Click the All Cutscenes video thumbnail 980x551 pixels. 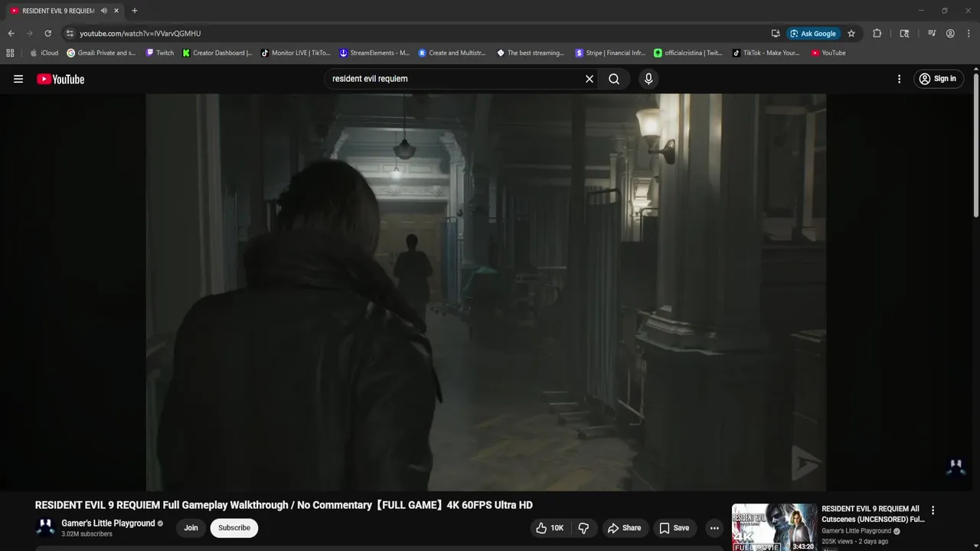point(774,527)
